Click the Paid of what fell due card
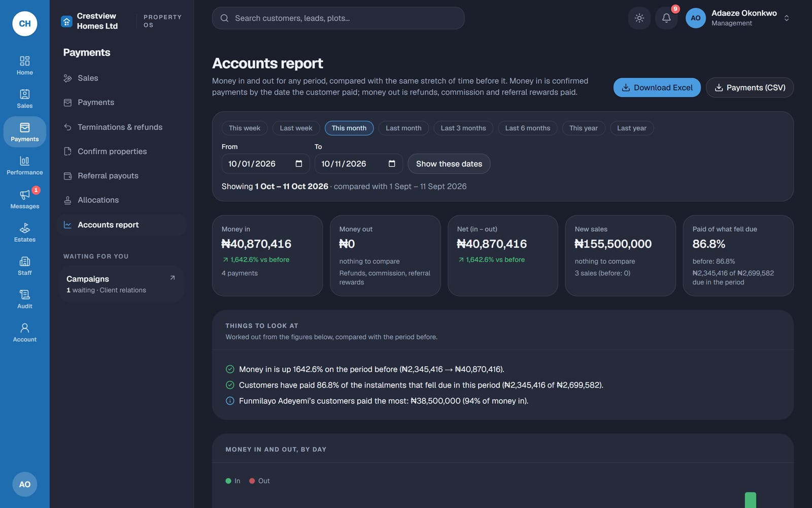812x508 pixels. pos(738,256)
